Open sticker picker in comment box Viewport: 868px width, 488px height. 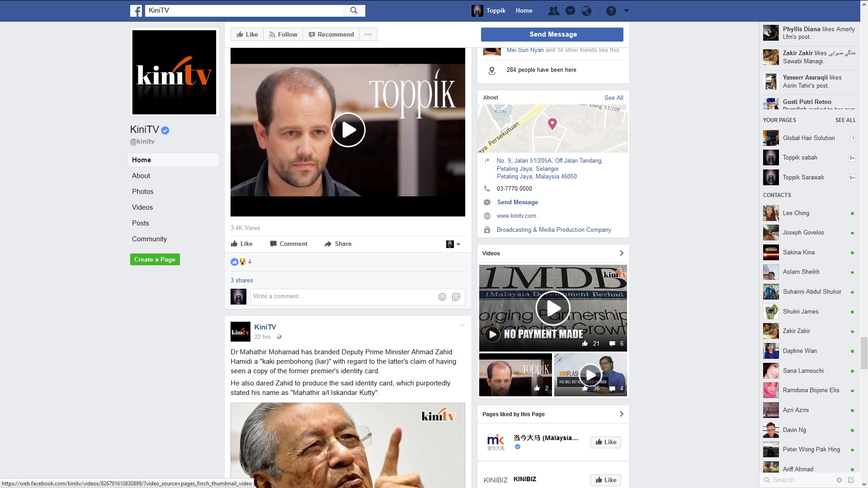tap(456, 296)
